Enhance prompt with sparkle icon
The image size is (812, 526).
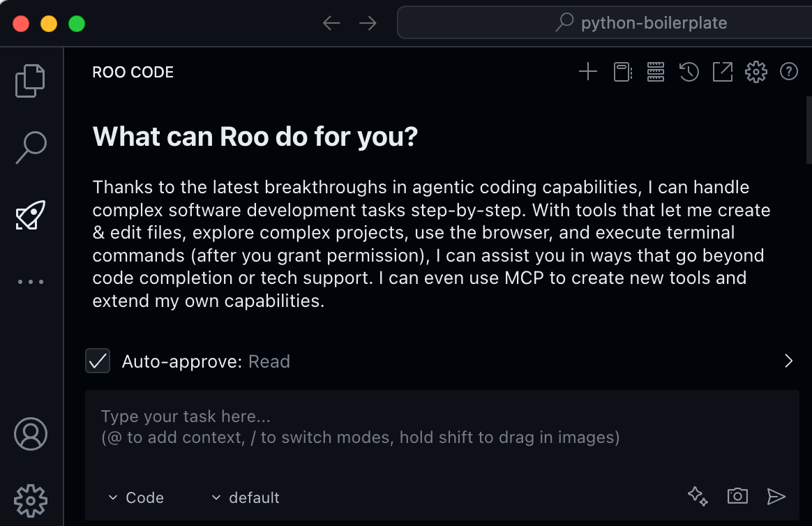(698, 496)
